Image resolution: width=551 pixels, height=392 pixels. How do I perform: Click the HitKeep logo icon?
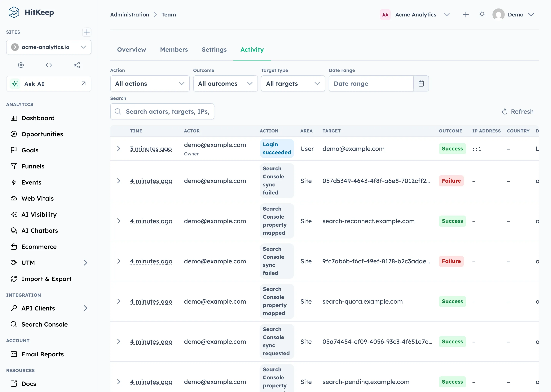14,12
